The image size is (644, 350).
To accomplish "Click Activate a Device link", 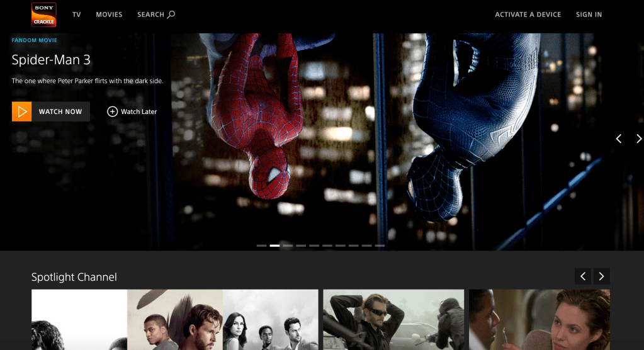I will (x=528, y=14).
